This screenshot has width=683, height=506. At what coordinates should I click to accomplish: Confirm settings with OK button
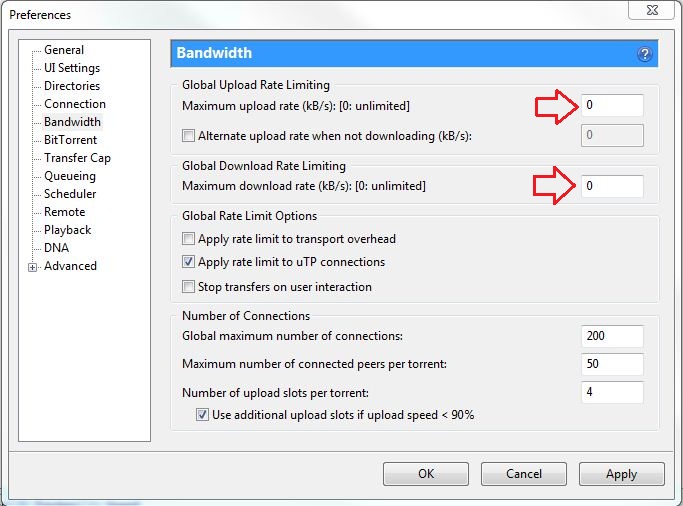(x=426, y=474)
